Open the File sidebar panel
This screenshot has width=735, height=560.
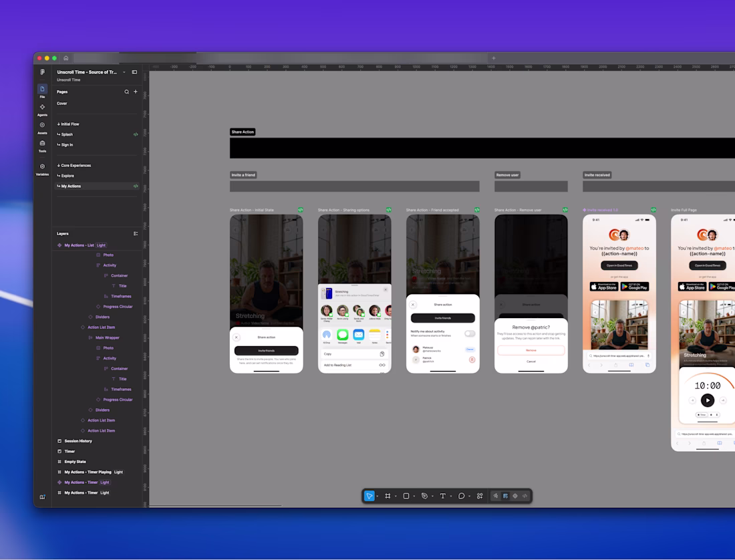[x=42, y=91]
